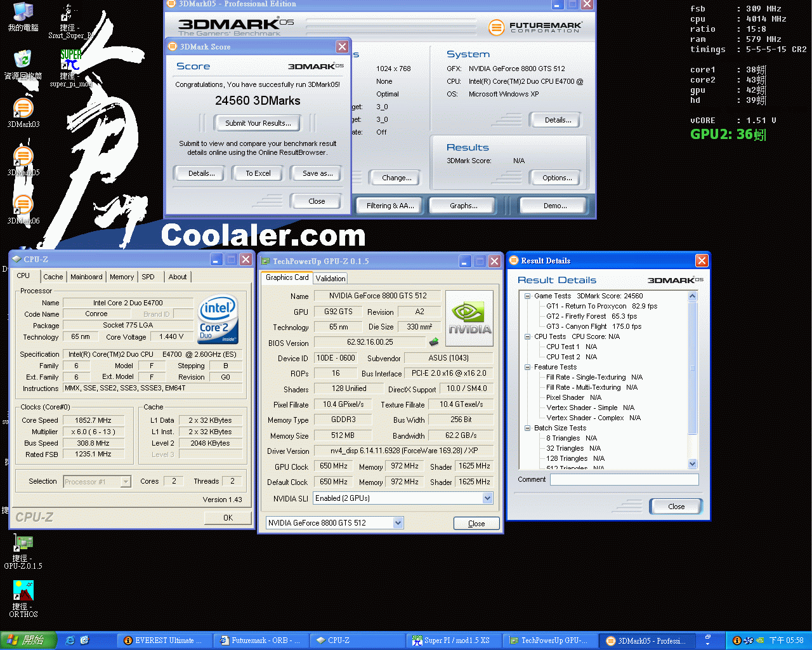Click Close button in GPU-Z window

tap(476, 524)
